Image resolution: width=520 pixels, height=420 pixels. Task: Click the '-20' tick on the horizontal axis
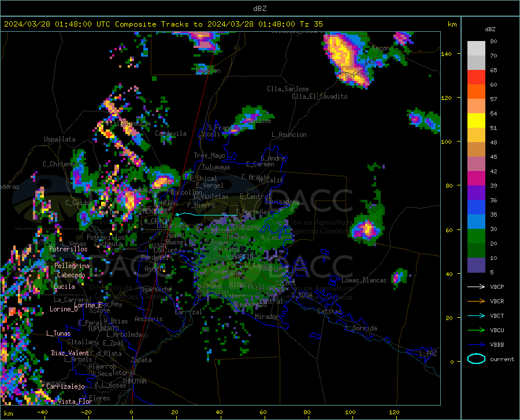point(86,412)
